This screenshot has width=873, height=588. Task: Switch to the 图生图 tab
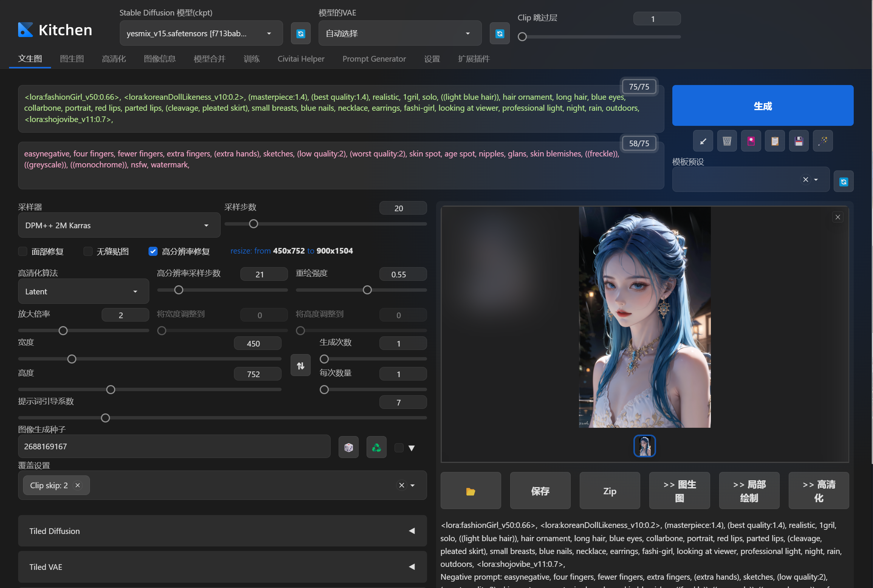point(72,59)
